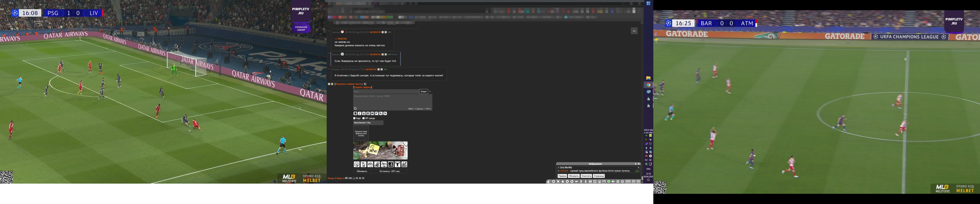Click the >>3456742 reply reference link

340,39
